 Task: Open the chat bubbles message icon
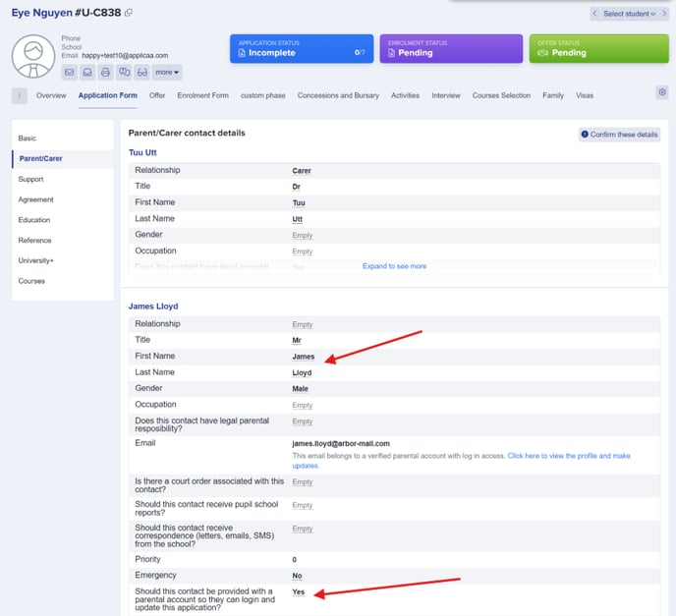click(124, 73)
